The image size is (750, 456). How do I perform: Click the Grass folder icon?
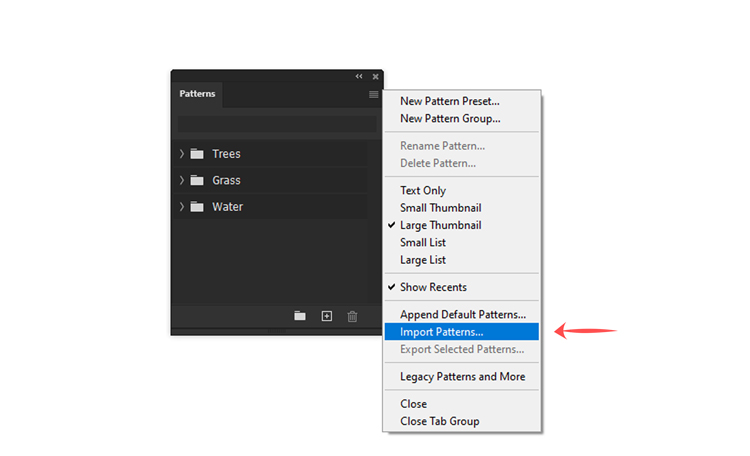pyautogui.click(x=197, y=180)
